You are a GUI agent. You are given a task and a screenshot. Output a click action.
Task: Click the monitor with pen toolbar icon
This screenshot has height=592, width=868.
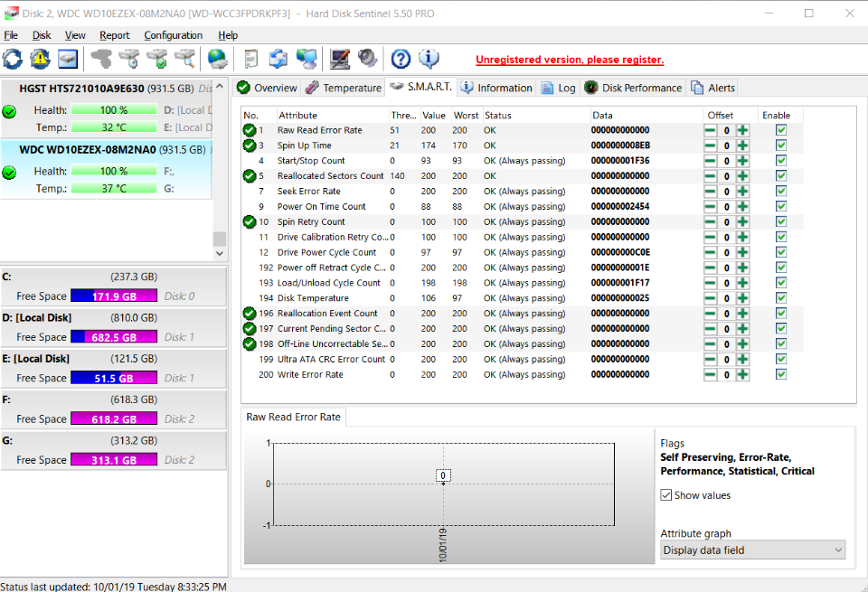point(340,60)
